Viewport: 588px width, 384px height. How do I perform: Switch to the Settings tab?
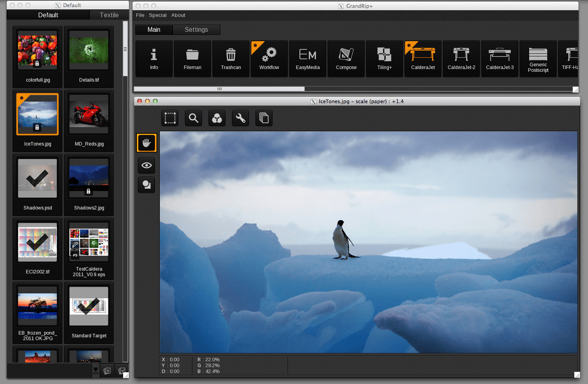pos(196,30)
